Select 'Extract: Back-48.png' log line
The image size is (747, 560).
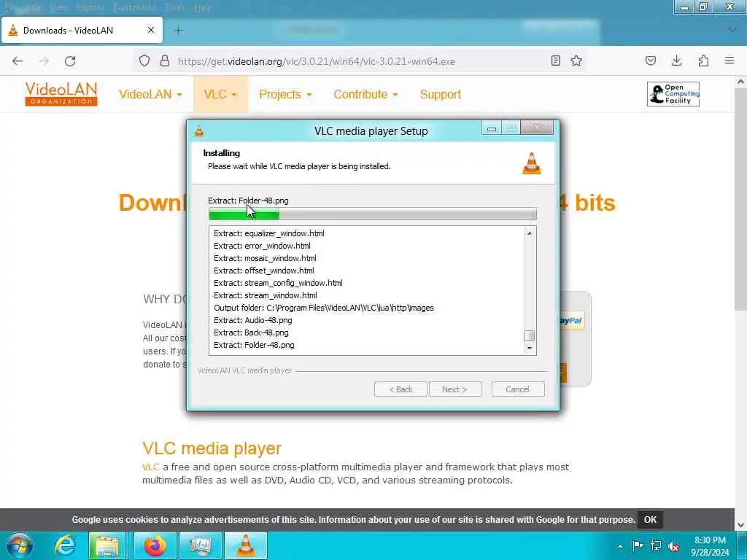click(251, 332)
